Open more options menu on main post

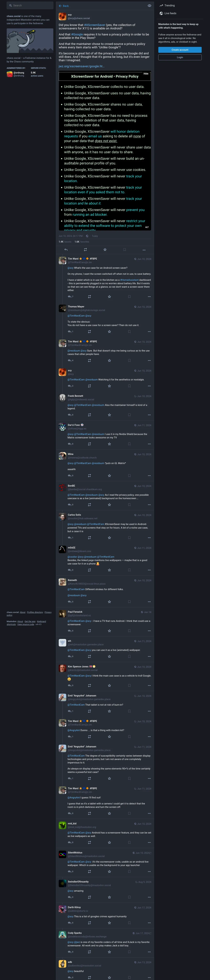[x=144, y=250]
